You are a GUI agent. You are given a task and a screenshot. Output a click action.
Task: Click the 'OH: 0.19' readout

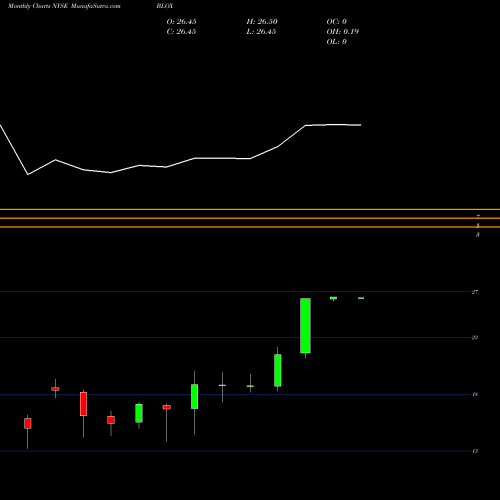343,32
